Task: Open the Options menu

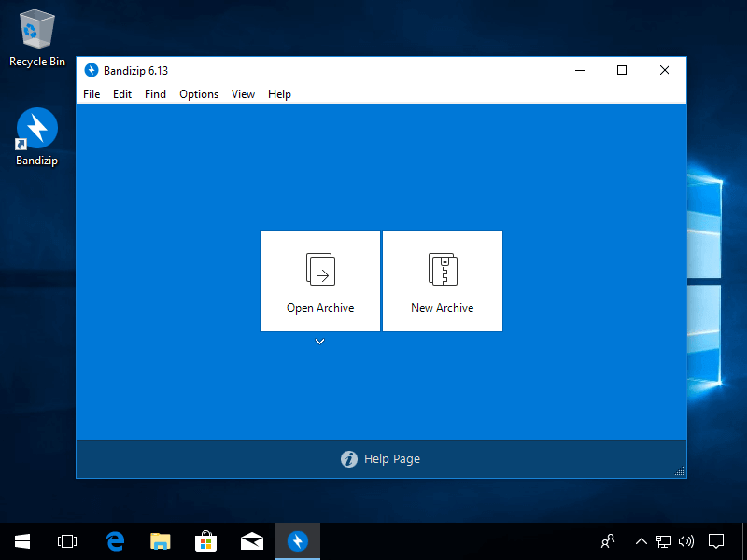Action: 199,94
